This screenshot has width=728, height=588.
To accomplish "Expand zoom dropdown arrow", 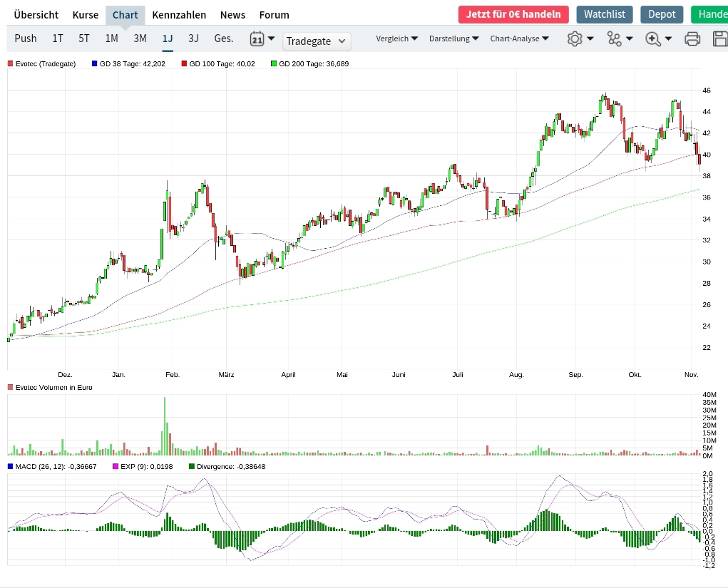I will 669,38.
